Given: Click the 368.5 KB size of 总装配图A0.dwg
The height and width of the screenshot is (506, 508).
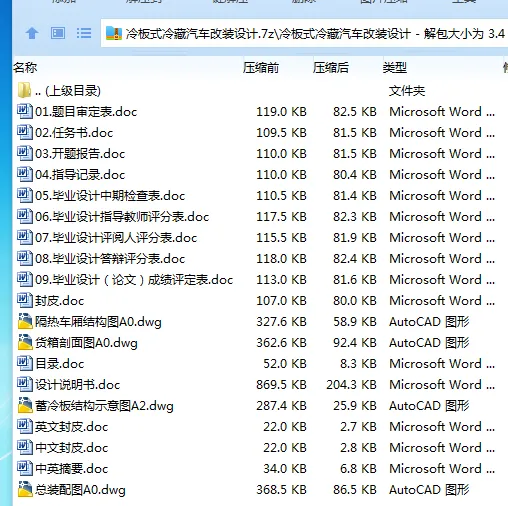Looking at the screenshot, I should [x=281, y=490].
